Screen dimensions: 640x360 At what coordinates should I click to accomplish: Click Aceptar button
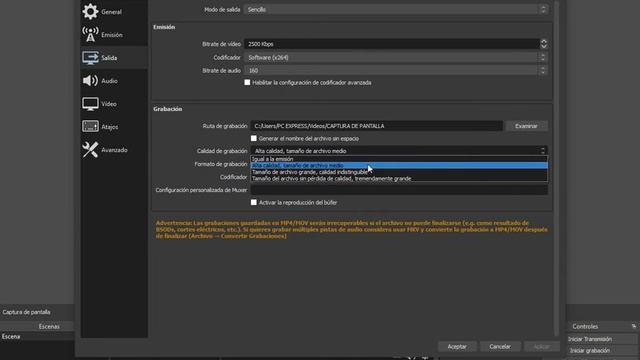457,347
